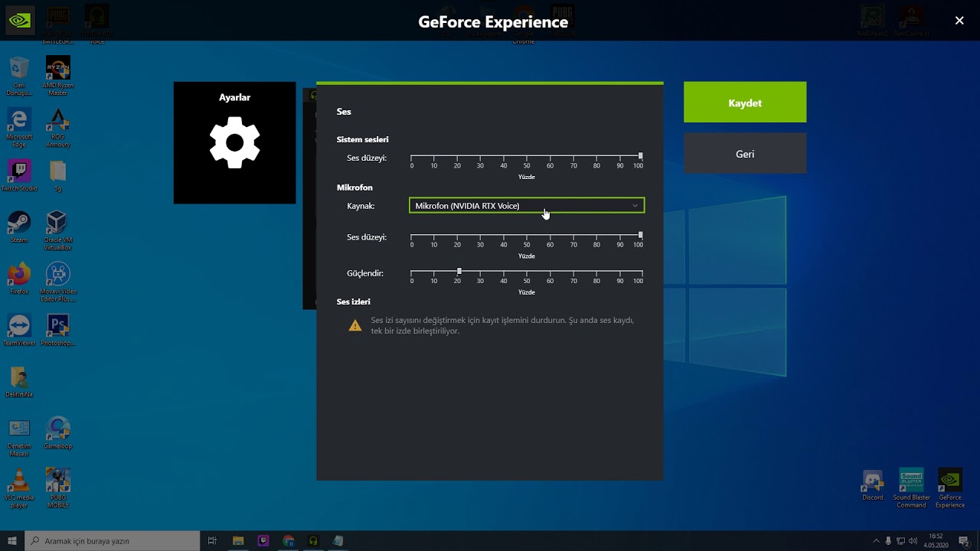Open Gameloop desktop shortcut
Screen dimensions: 980x551
(58, 433)
